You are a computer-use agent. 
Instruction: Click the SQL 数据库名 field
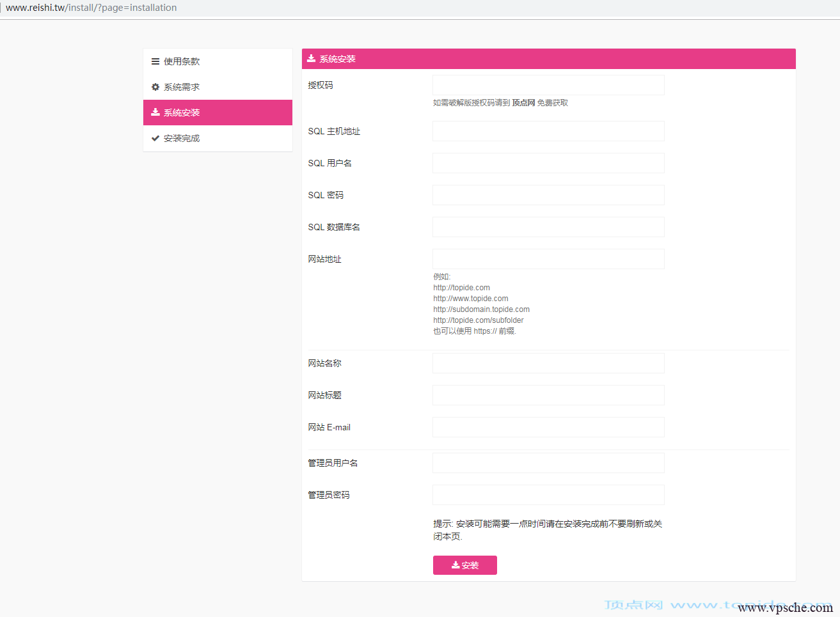tap(548, 227)
